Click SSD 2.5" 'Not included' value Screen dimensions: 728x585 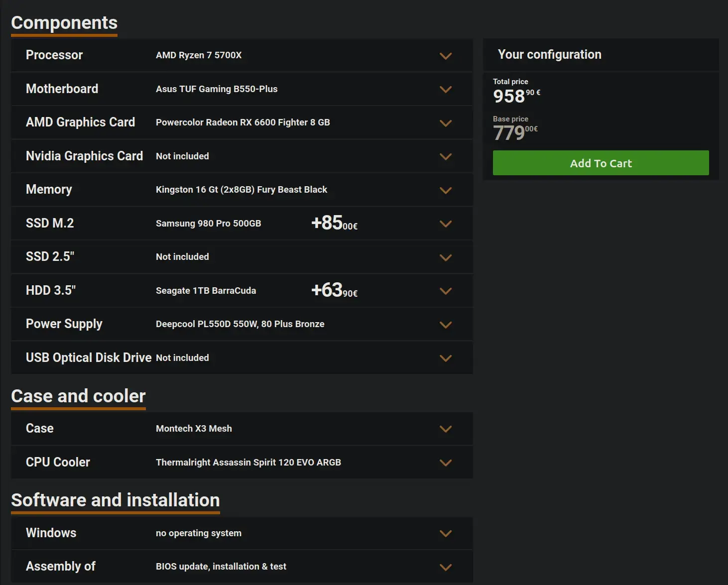(182, 257)
